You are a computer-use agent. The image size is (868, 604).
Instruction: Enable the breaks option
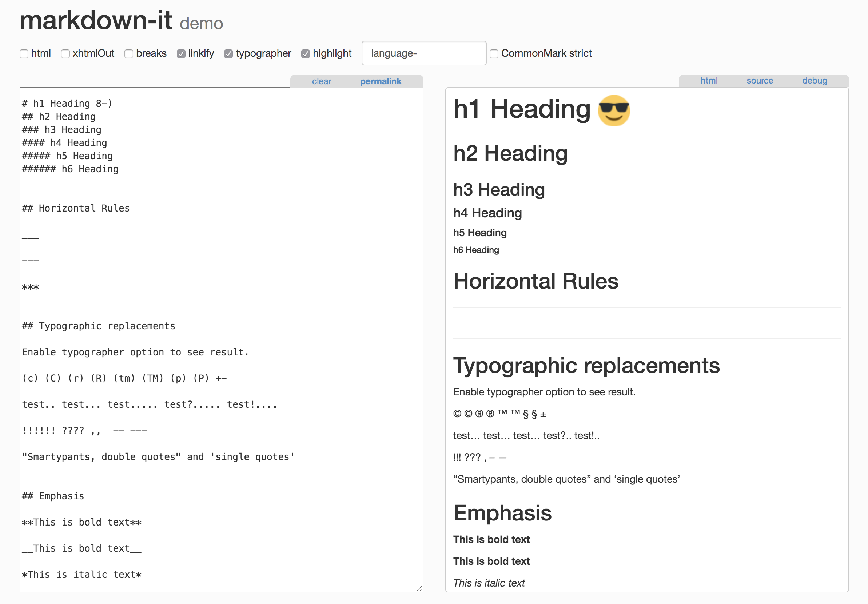coord(129,54)
